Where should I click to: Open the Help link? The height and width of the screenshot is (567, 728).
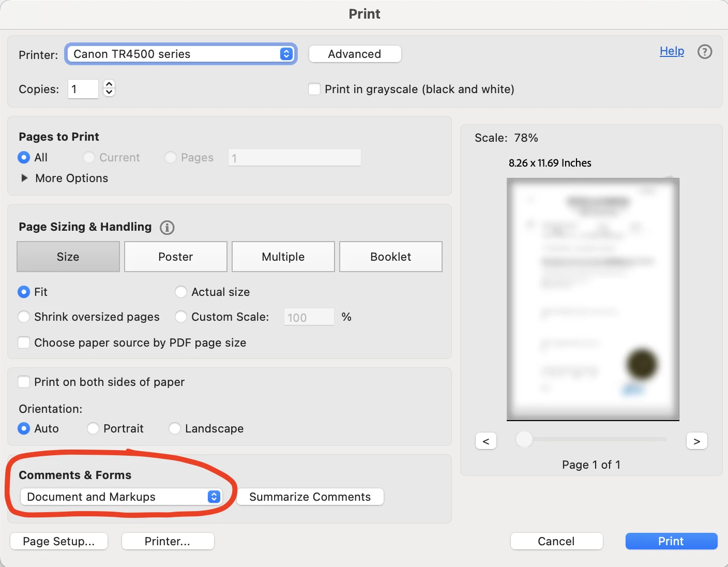(x=672, y=51)
